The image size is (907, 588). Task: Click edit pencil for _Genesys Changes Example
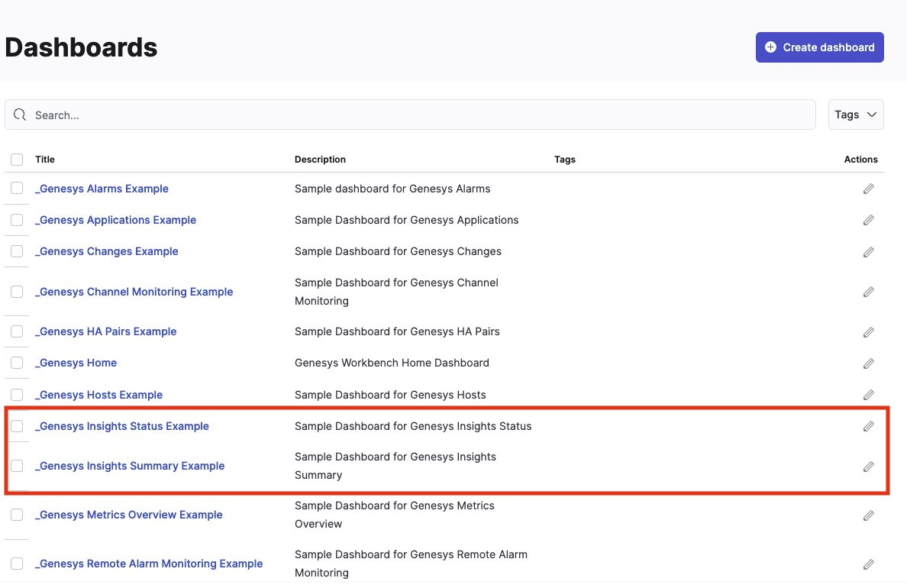[868, 252]
